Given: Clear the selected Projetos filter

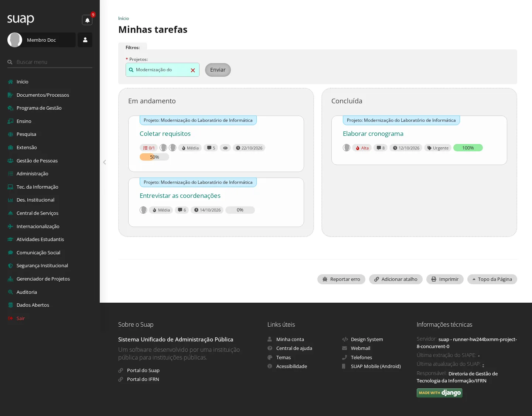Looking at the screenshot, I should tap(193, 70).
